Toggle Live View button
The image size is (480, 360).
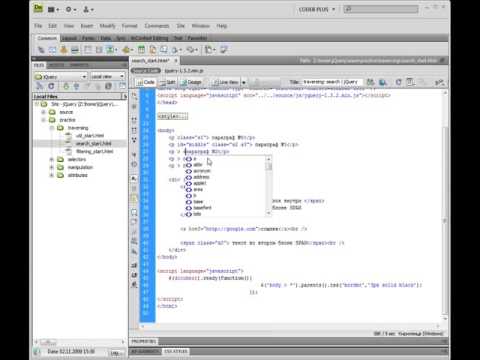(226, 82)
